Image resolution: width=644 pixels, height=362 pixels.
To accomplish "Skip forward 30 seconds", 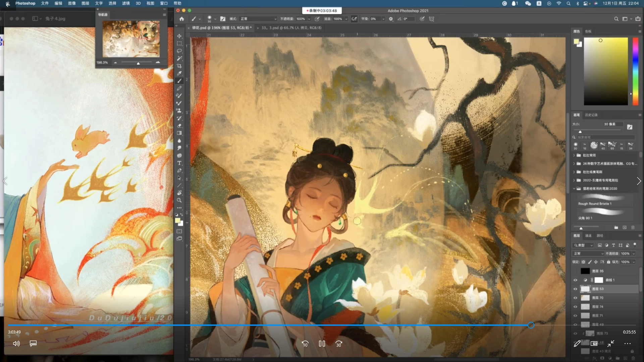I will click(339, 344).
